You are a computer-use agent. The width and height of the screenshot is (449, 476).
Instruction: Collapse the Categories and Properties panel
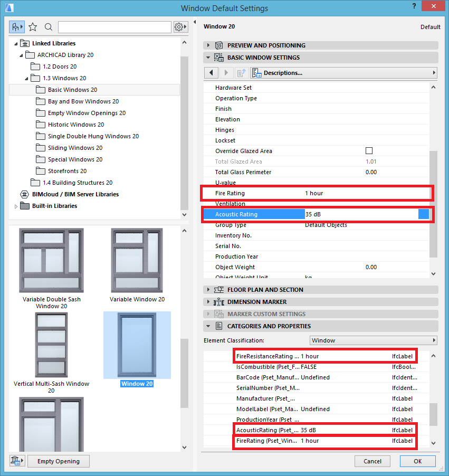pos(208,326)
